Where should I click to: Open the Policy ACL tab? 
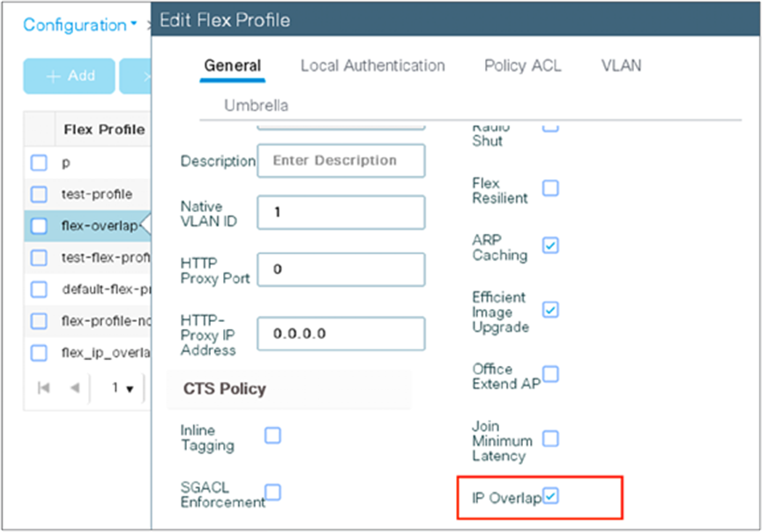click(x=522, y=65)
